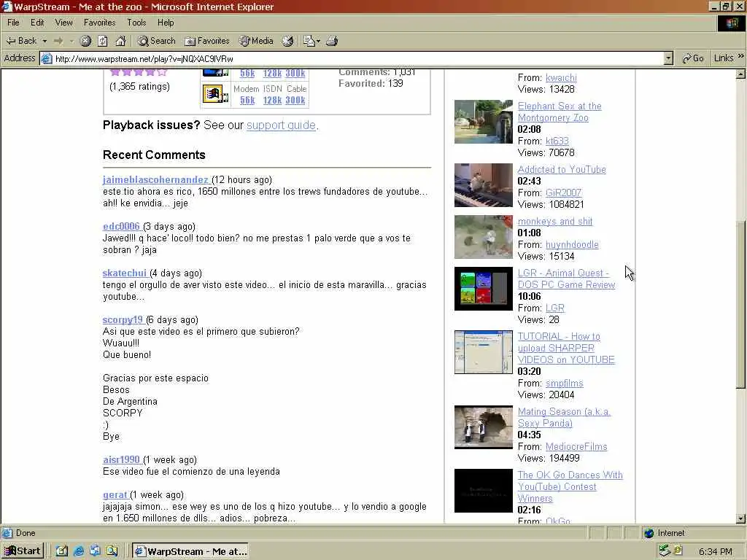Open the support guide link
The image size is (747, 560).
(281, 125)
